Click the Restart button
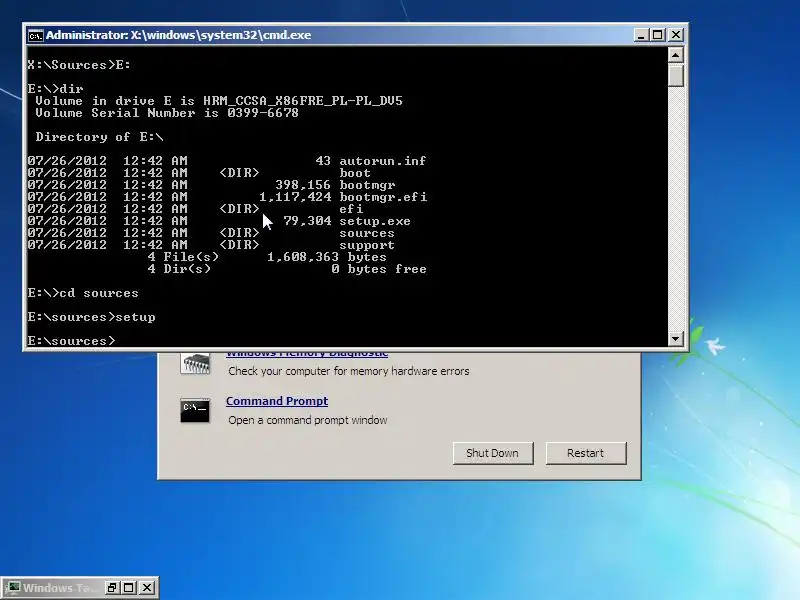800x600 pixels. click(586, 453)
